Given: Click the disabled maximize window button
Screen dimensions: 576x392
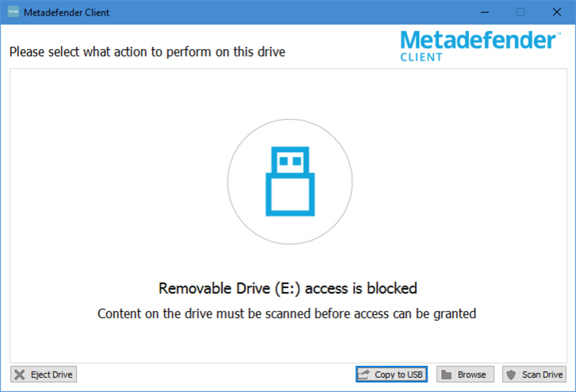Looking at the screenshot, I should (520, 12).
